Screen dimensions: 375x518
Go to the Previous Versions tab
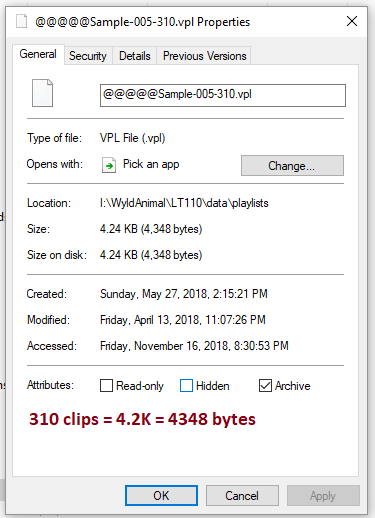[204, 56]
